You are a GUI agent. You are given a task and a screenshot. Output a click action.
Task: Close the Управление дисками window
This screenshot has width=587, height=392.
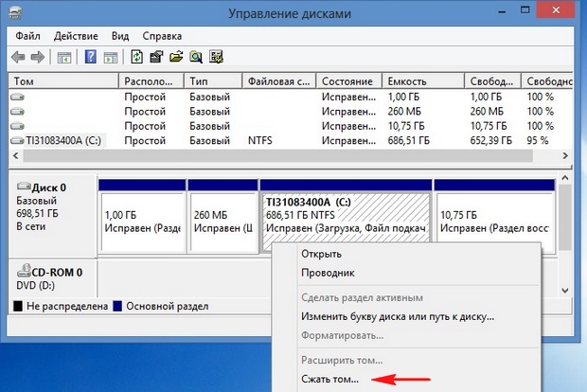[x=556, y=10]
